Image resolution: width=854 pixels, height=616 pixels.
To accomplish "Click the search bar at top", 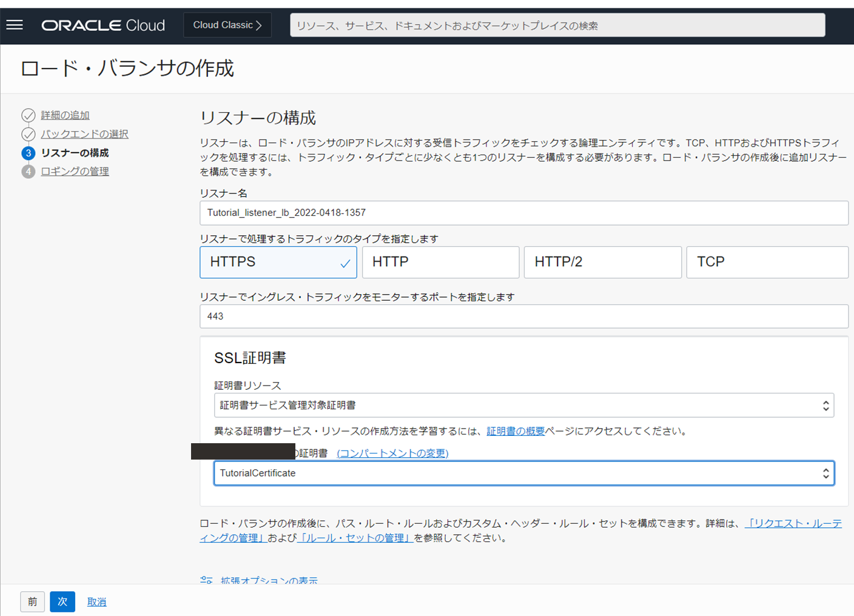I will coord(557,25).
